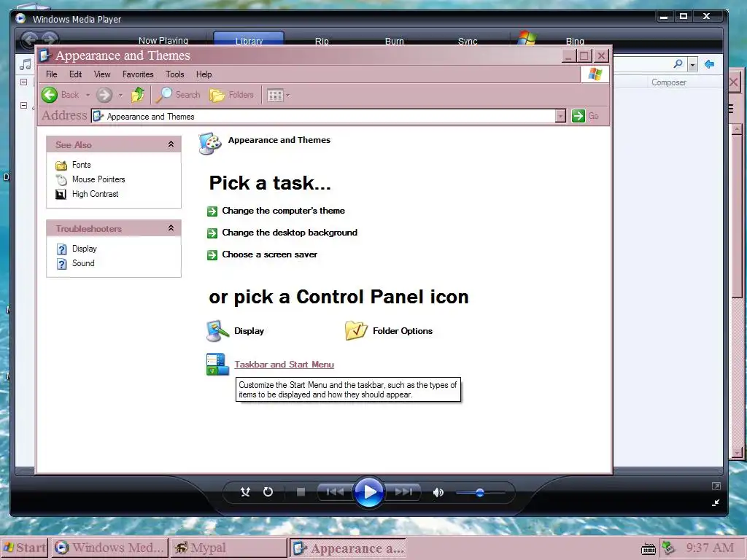This screenshot has width=747, height=560.
Task: Switch to Burn tab in Media Player
Action: [x=395, y=41]
